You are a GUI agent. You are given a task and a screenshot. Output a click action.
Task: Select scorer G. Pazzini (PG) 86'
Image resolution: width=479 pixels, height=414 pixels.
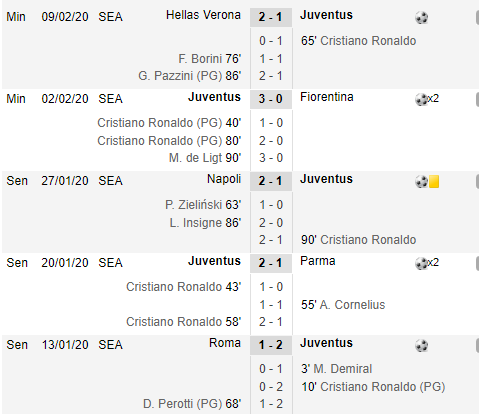(x=189, y=76)
